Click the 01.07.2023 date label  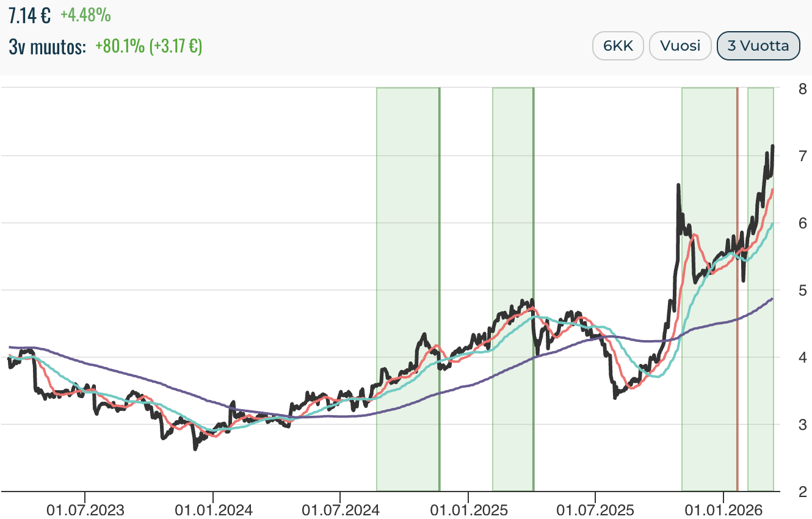(85, 508)
